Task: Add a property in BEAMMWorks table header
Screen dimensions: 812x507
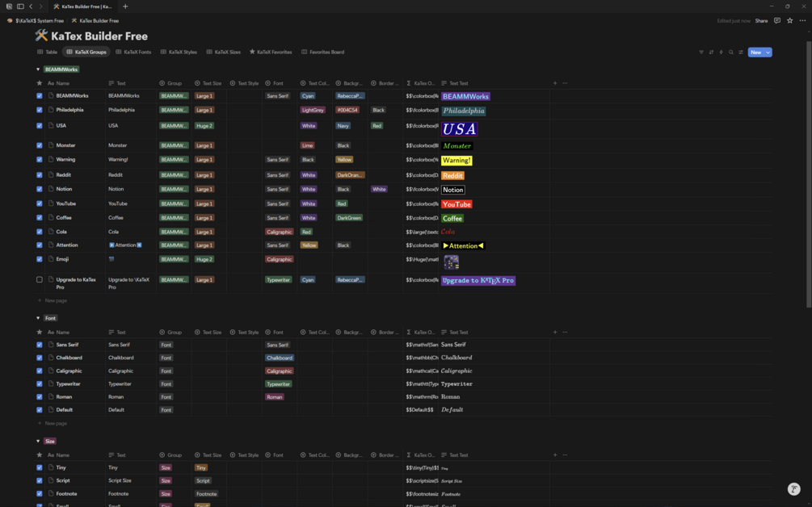Action: (554, 83)
